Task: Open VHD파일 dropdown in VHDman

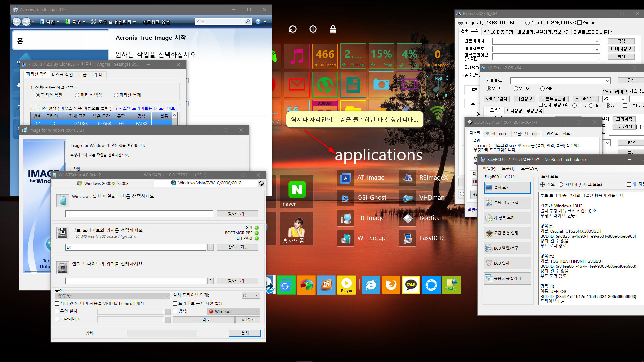Action: (560, 81)
